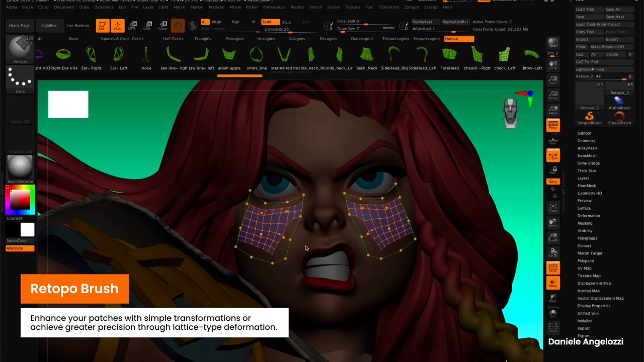644x362 pixels.
Task: Expand the Morph Target section
Action: pyautogui.click(x=590, y=253)
